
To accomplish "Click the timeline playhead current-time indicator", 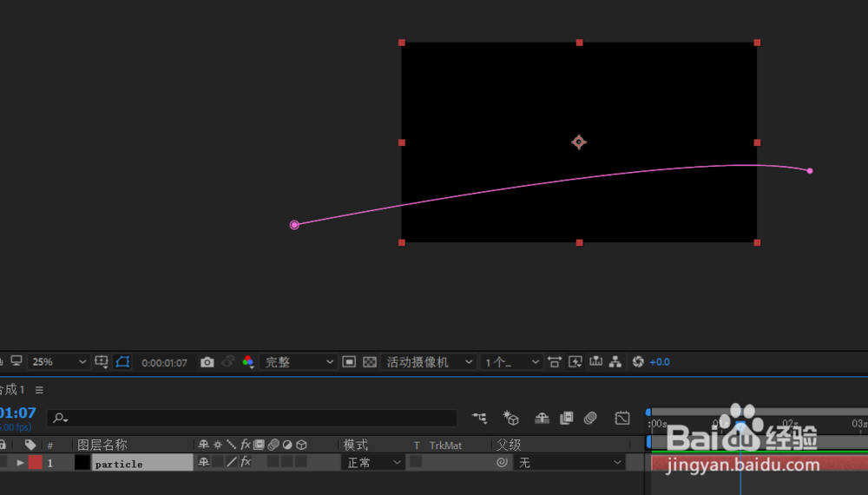I will [x=740, y=425].
